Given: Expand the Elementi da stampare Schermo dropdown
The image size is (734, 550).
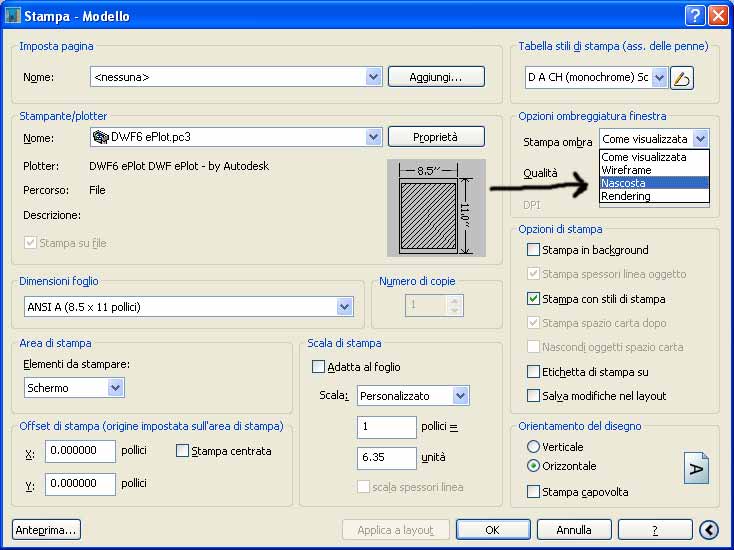Looking at the screenshot, I should tap(115, 387).
